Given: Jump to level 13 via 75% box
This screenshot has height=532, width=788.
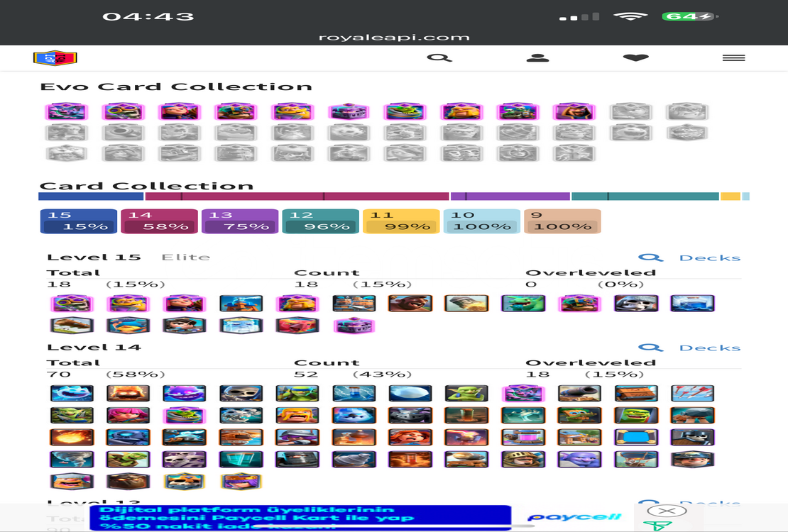Looking at the screenshot, I should 240,221.
